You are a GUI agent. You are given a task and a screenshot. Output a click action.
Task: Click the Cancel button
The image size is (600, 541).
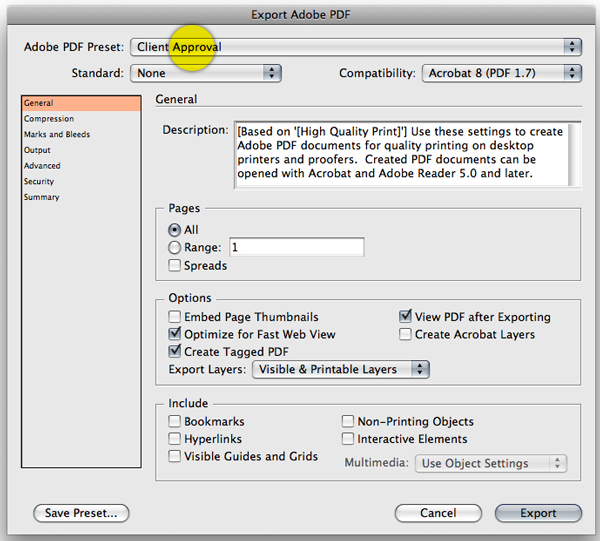[x=438, y=513]
